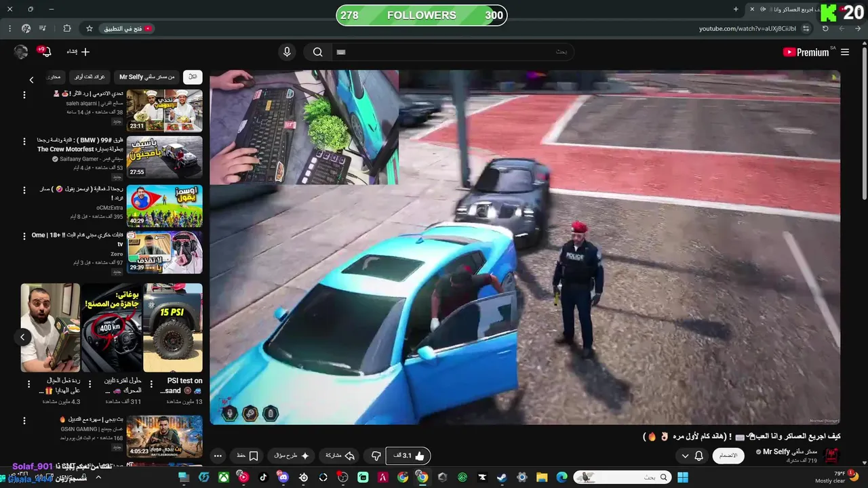
Task: Toggle channel notification bell beside join button
Action: (692, 456)
